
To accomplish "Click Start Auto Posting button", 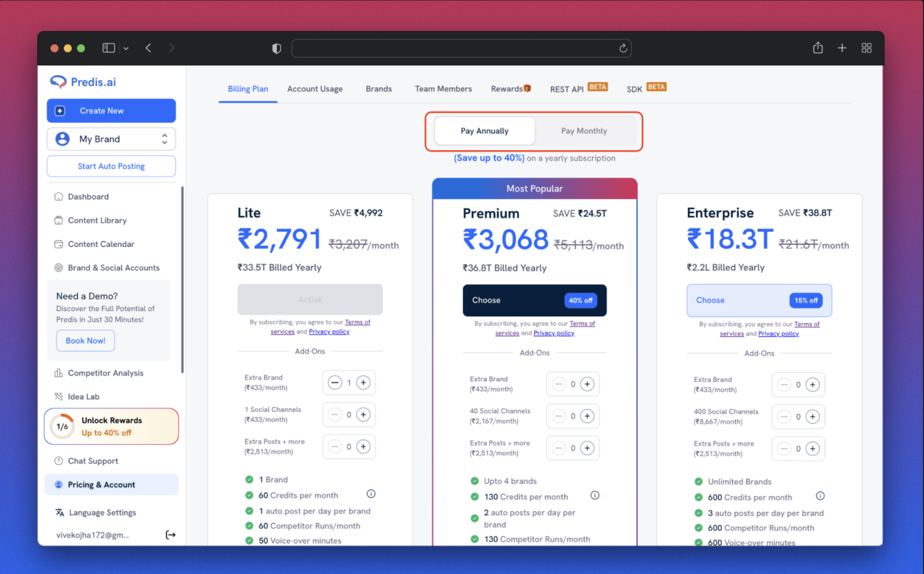I will (111, 166).
